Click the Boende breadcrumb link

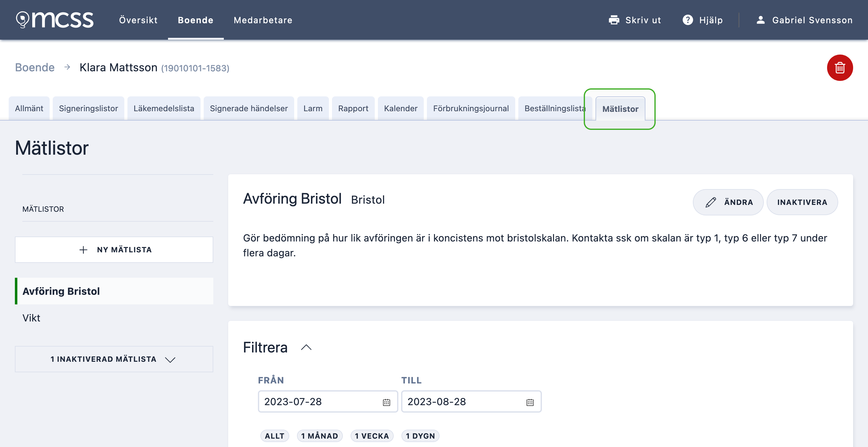click(35, 68)
